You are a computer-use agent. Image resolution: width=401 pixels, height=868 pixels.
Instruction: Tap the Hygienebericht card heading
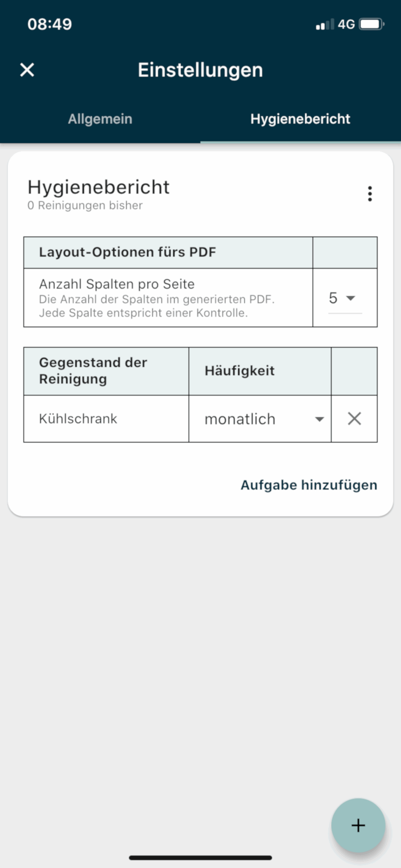click(98, 187)
